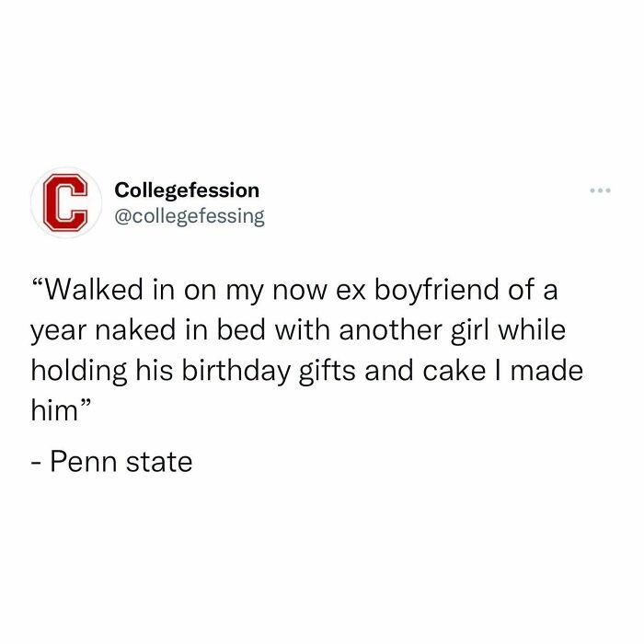Click the word "year" starting the second line
This screenshot has height=644, width=644.
[x=58, y=334]
